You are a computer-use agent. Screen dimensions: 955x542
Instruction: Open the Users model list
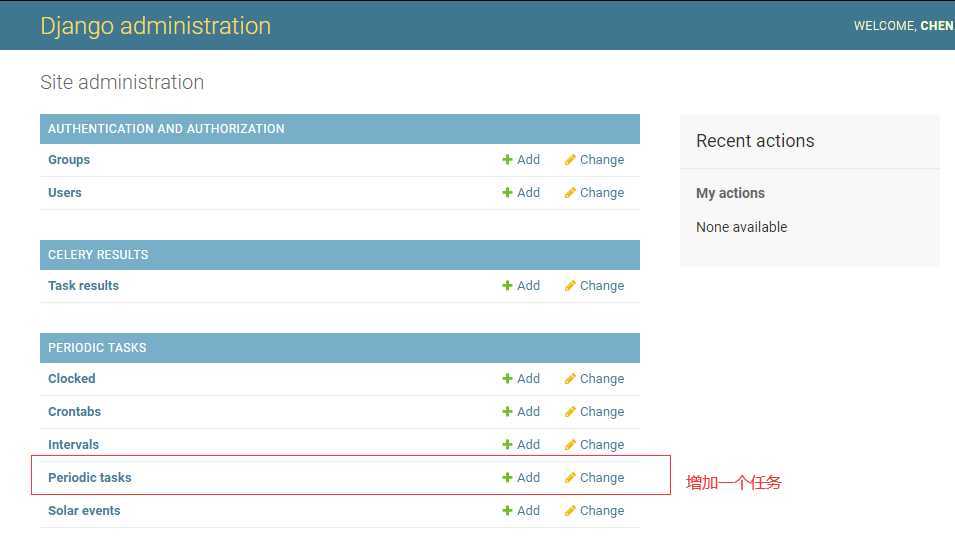[65, 192]
